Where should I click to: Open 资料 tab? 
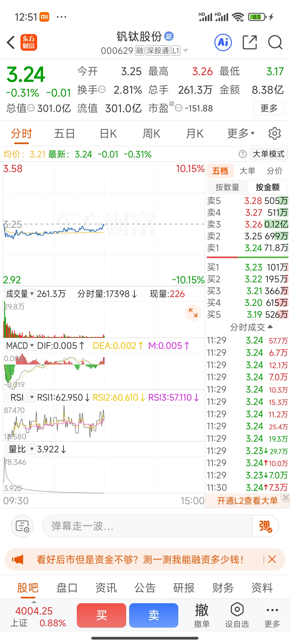[262, 588]
